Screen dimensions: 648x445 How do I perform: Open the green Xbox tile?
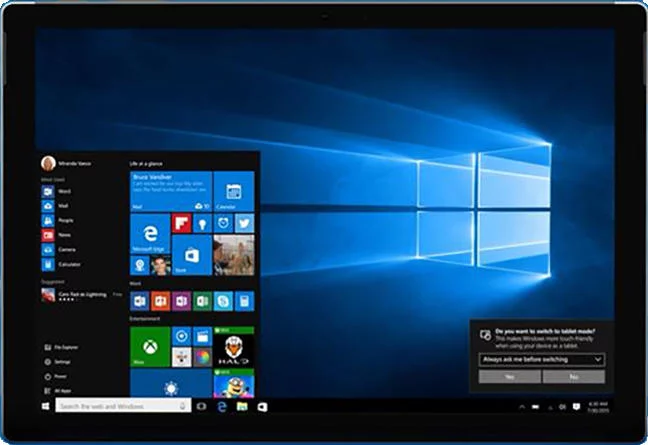click(150, 347)
